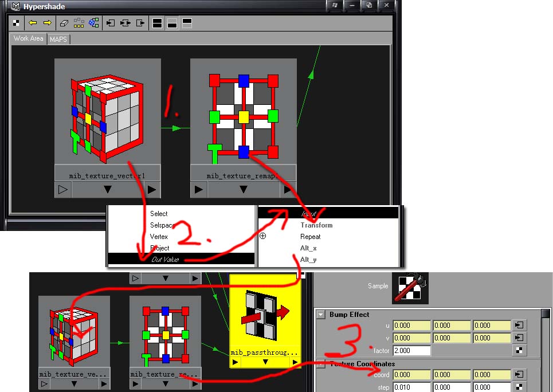553x392 pixels.
Task: Click the checker map button beside step
Action: point(519,387)
